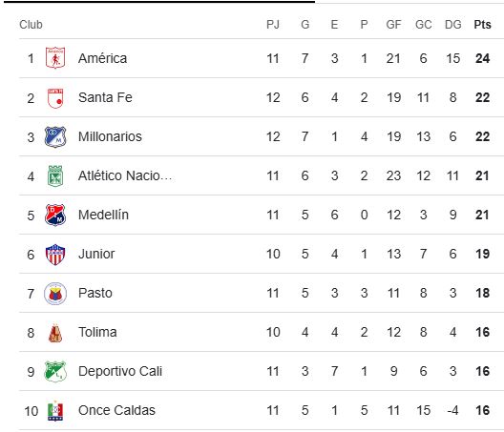Select the PJ column header
Screen dimensions: 504x432
point(273,25)
